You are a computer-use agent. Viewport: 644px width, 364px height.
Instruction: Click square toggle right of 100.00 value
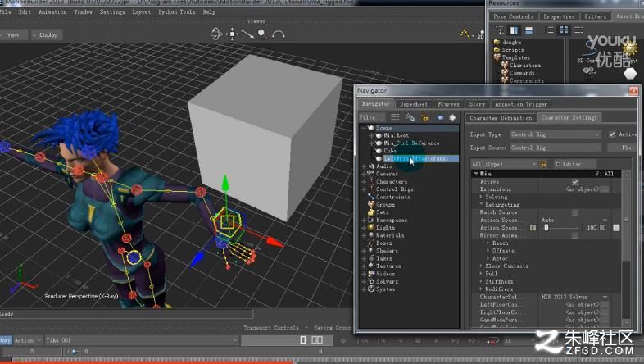pos(616,228)
